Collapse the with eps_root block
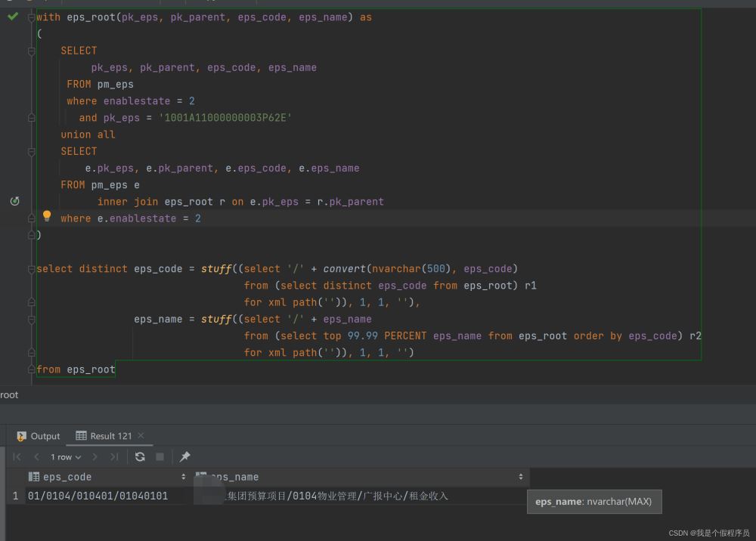Screen dimensions: 756x541 32,17
